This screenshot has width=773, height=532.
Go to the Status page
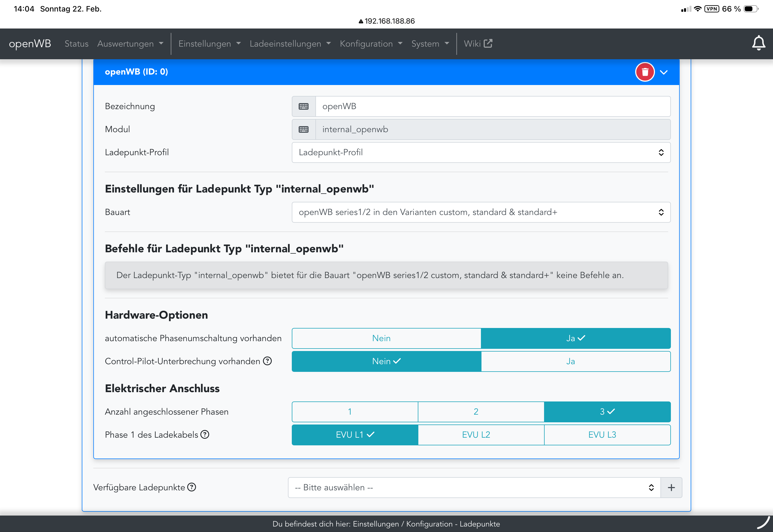(76, 44)
